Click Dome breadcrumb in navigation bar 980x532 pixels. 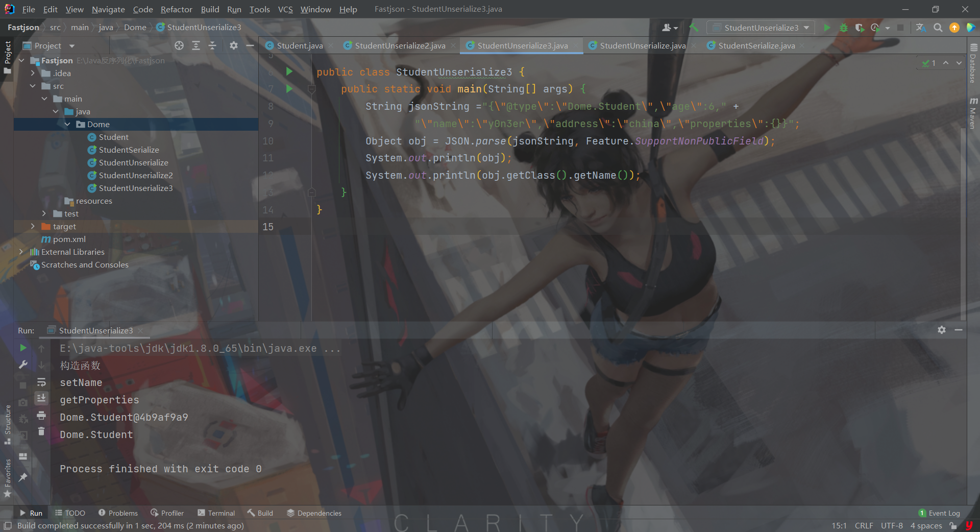pos(135,27)
